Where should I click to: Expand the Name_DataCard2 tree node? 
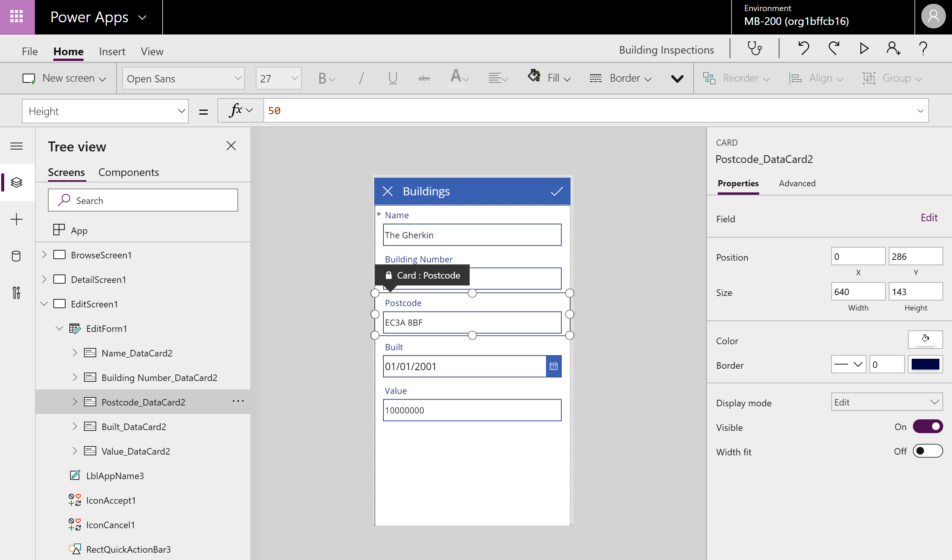click(75, 353)
